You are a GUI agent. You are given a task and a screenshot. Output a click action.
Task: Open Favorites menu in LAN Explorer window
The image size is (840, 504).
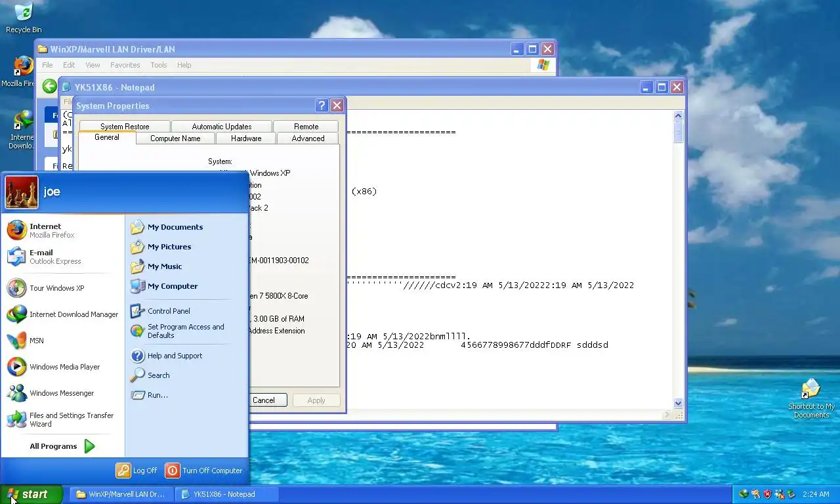coord(125,65)
